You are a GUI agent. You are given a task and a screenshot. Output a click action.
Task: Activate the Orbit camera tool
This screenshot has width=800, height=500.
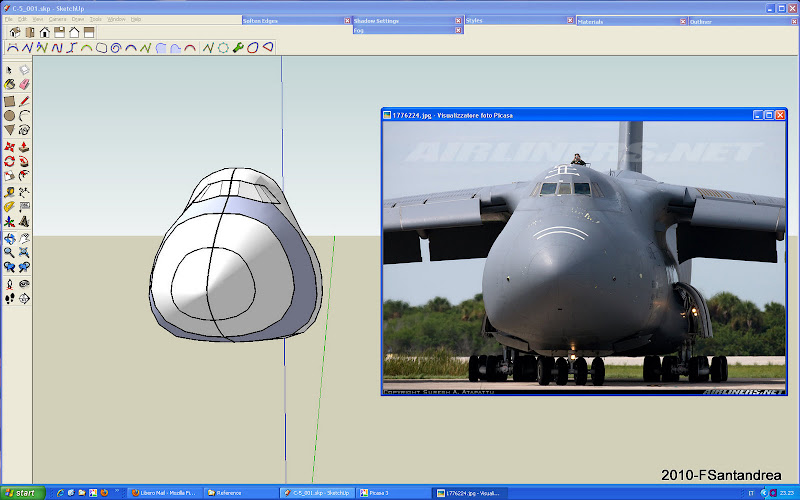coord(9,238)
